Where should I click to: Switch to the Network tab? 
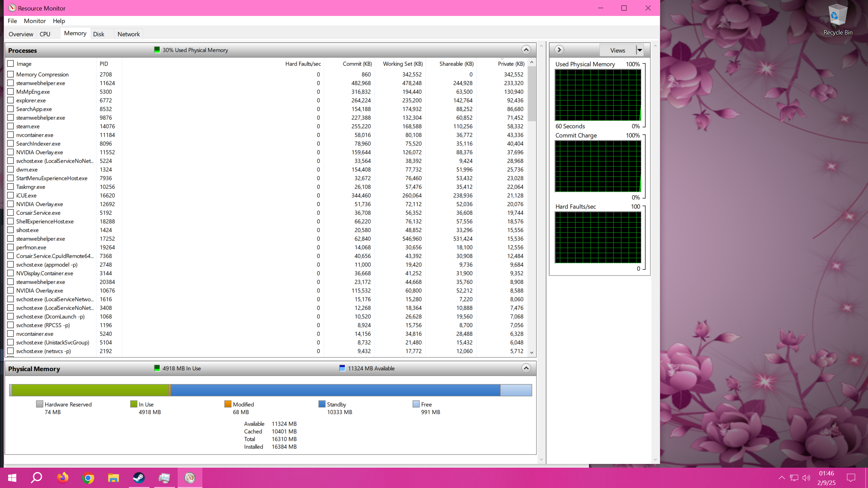[129, 34]
